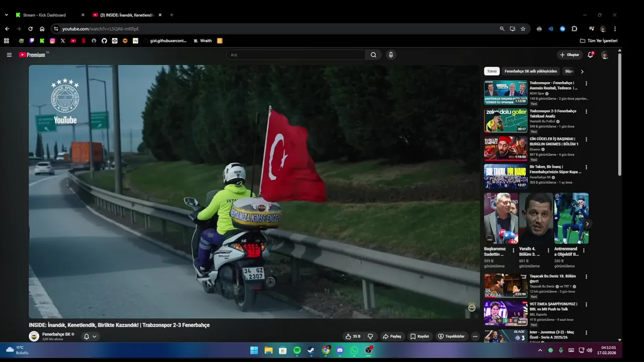Open Chrome extensions puzzle icon
644x362 pixels.
(574, 29)
